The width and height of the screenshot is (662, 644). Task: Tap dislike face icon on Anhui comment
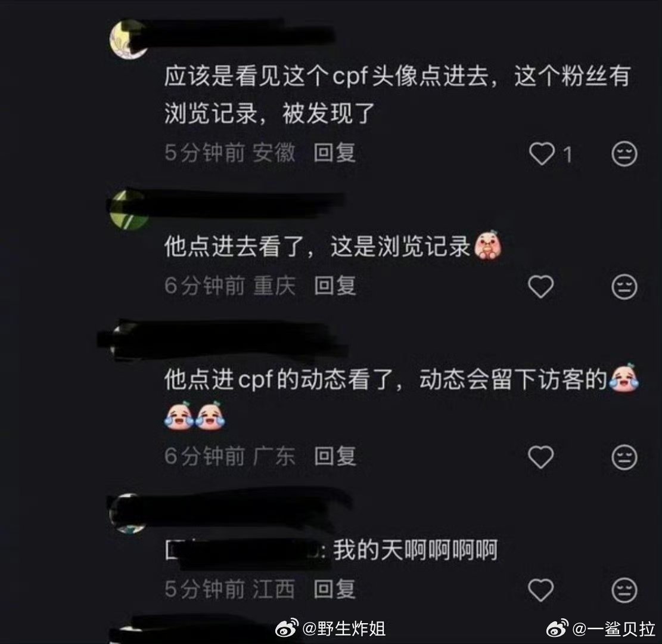point(624,153)
